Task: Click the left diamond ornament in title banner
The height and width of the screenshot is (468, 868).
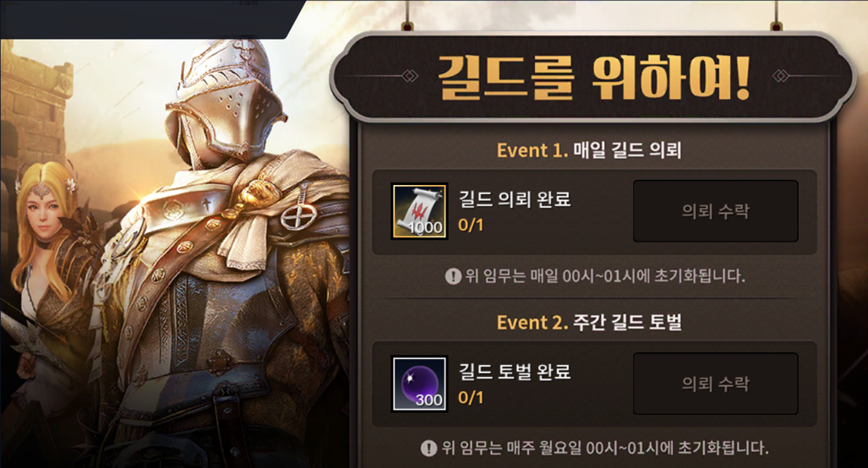Action: coord(410,75)
